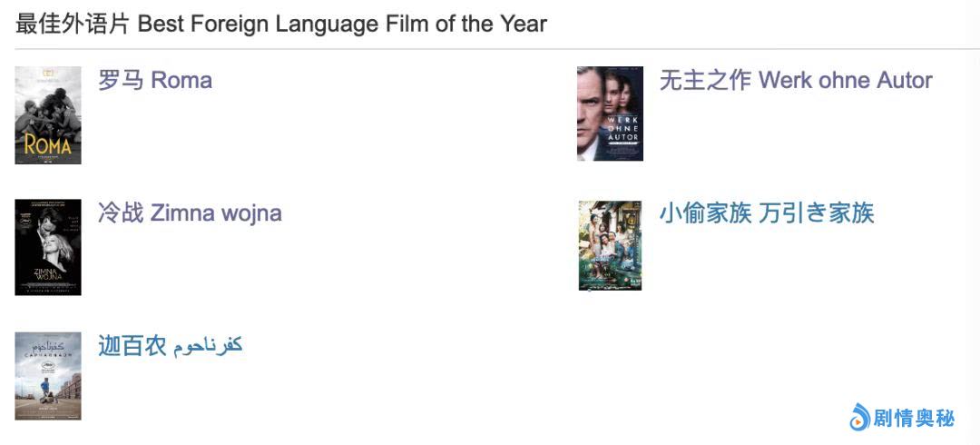Screen dimensions: 980x445
Task: Open the 冷战 Chinese title link
Action: click(121, 213)
